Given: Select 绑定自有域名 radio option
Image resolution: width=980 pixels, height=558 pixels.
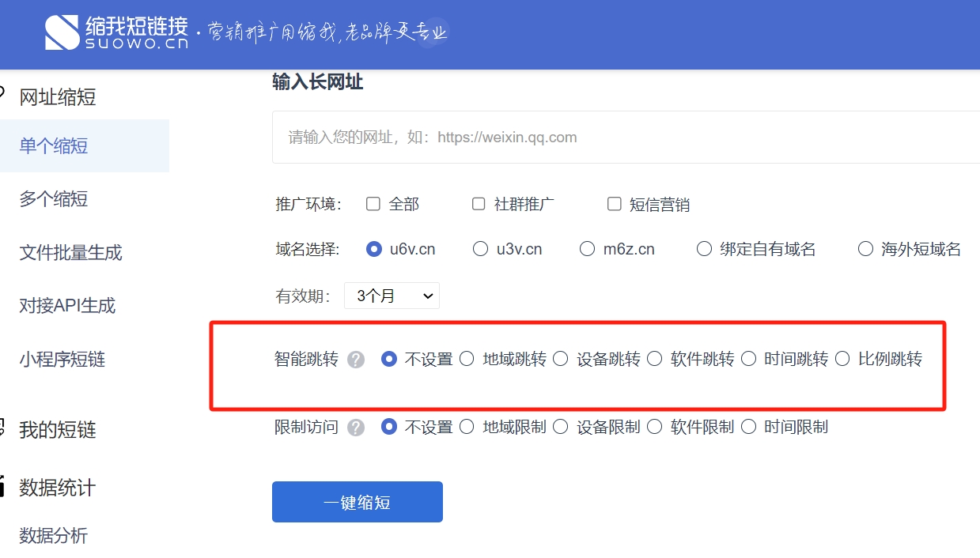Looking at the screenshot, I should coord(704,249).
